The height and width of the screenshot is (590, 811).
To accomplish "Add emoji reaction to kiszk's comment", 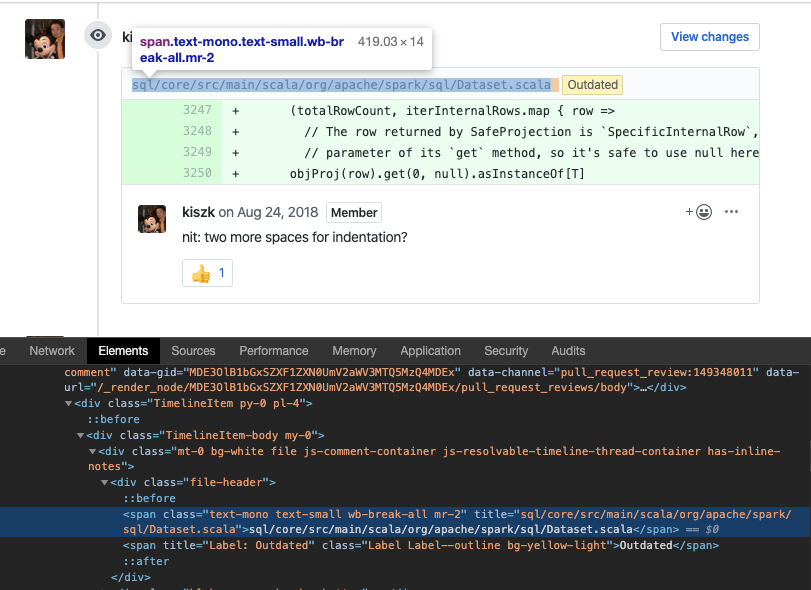I will (x=699, y=211).
